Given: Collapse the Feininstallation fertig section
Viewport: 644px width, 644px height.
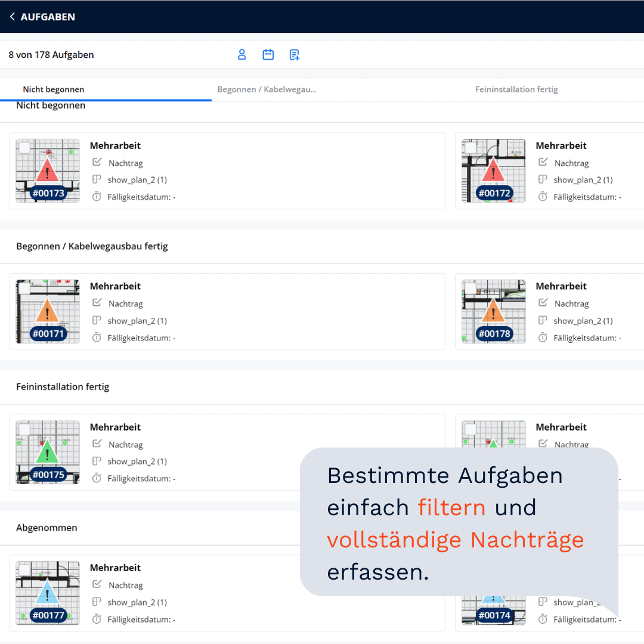Looking at the screenshot, I should point(63,386).
